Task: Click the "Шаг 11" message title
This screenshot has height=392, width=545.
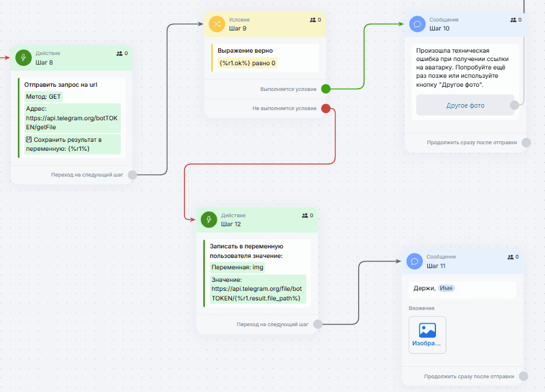Action: pyautogui.click(x=436, y=266)
